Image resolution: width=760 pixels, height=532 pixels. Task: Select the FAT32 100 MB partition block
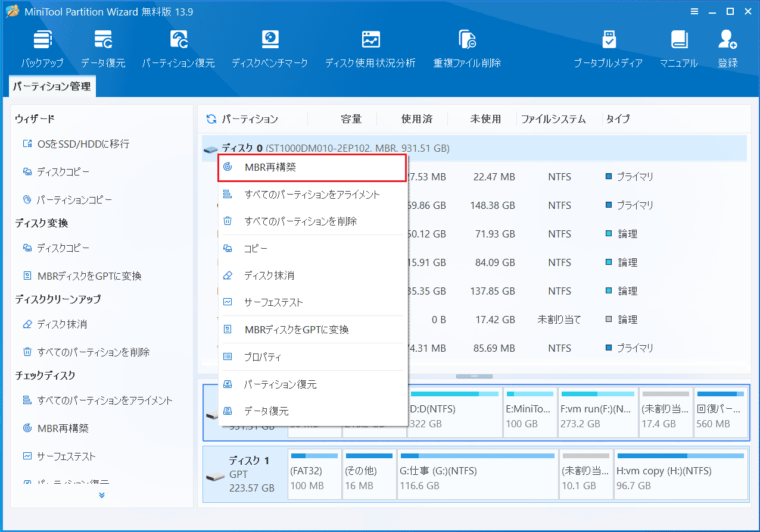point(314,474)
